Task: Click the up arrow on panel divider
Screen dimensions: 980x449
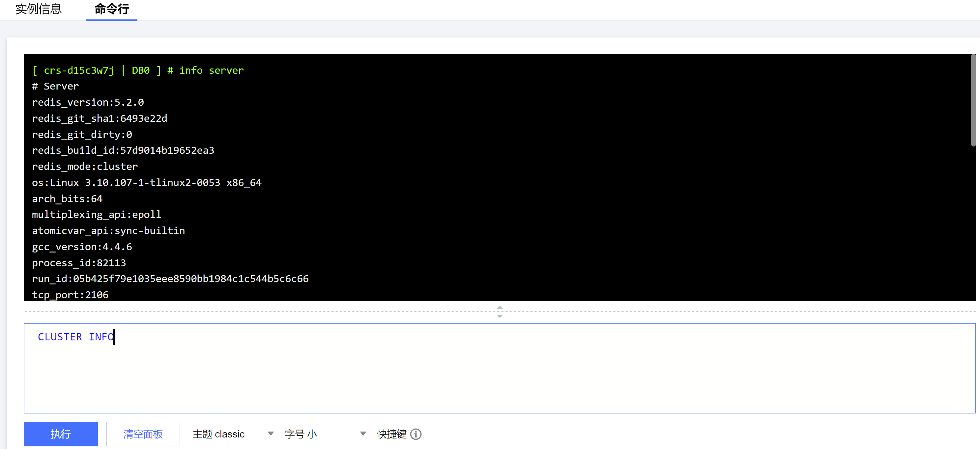Action: [x=500, y=307]
